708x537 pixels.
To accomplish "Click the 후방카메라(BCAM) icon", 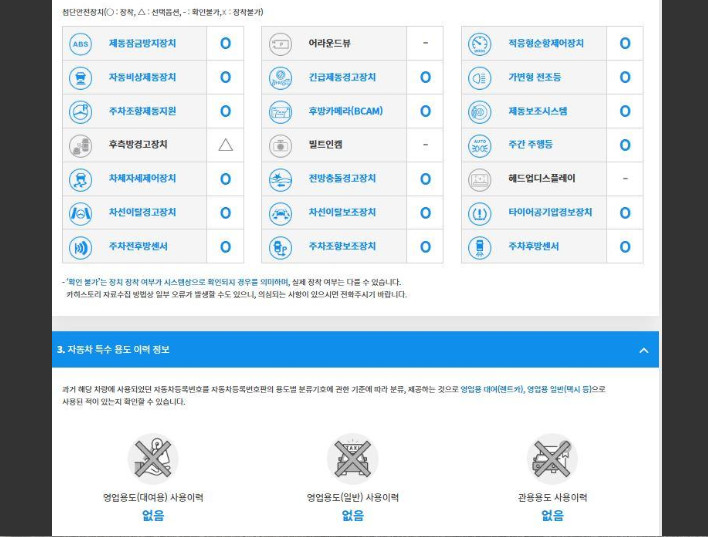I will (280, 111).
